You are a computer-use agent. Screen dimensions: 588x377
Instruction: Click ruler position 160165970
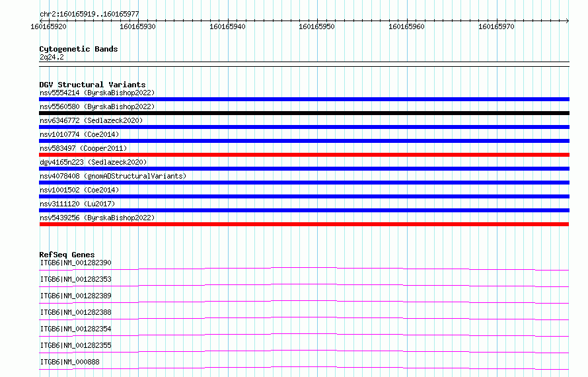tap(496, 26)
